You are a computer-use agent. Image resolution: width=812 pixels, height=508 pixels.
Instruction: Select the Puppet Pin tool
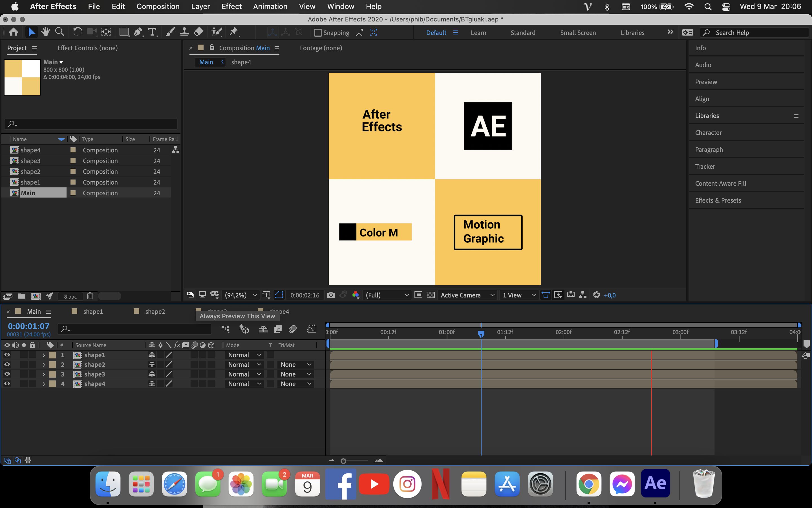coord(233,32)
